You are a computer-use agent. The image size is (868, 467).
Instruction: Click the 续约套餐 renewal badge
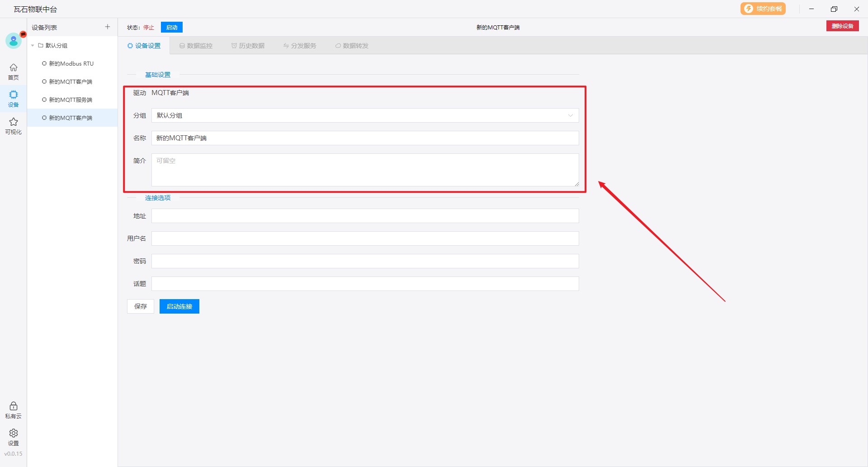point(763,9)
